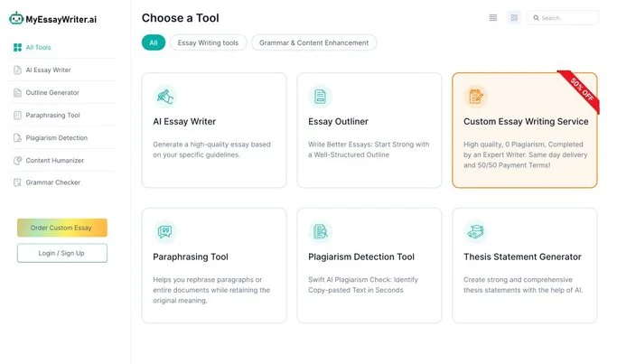
Task: Click the All Tools grid icon in sidebar
Action: pyautogui.click(x=17, y=48)
